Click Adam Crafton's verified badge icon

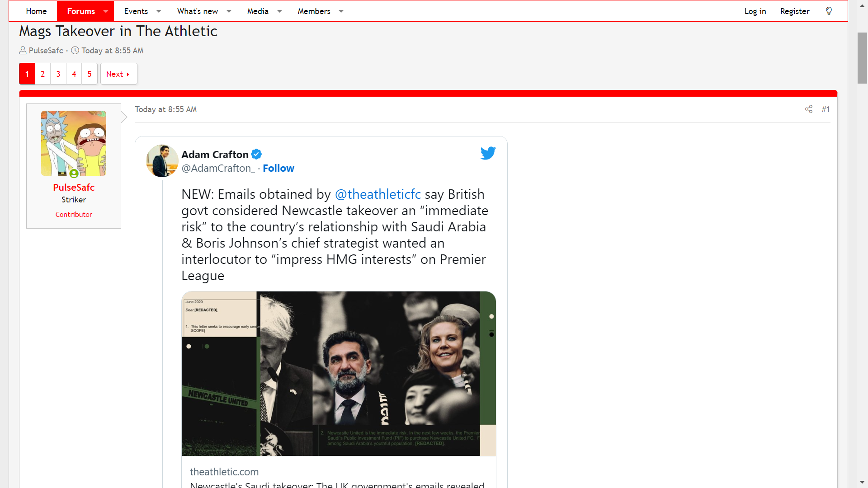click(x=256, y=155)
